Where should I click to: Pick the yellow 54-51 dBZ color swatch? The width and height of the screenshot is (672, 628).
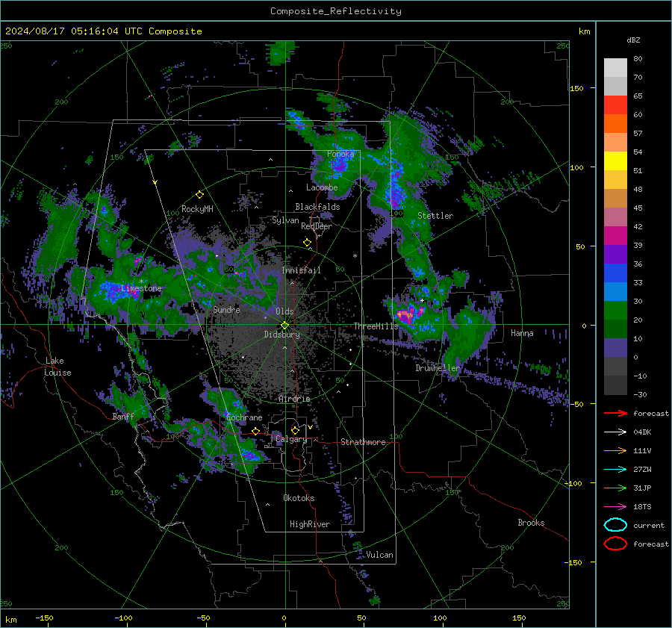[615, 161]
